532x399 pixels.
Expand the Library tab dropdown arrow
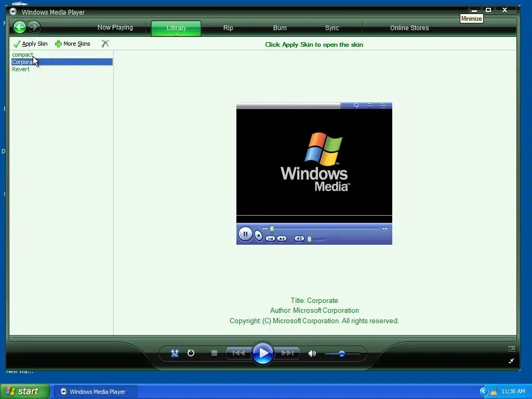(x=176, y=34)
